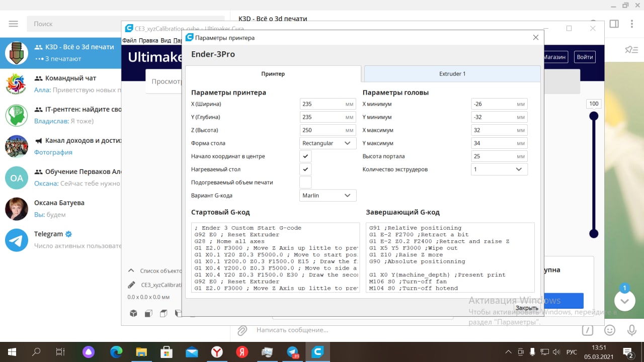Open the Telegram hamburger menu
Image resolution: width=644 pixels, height=362 pixels.
[14, 24]
